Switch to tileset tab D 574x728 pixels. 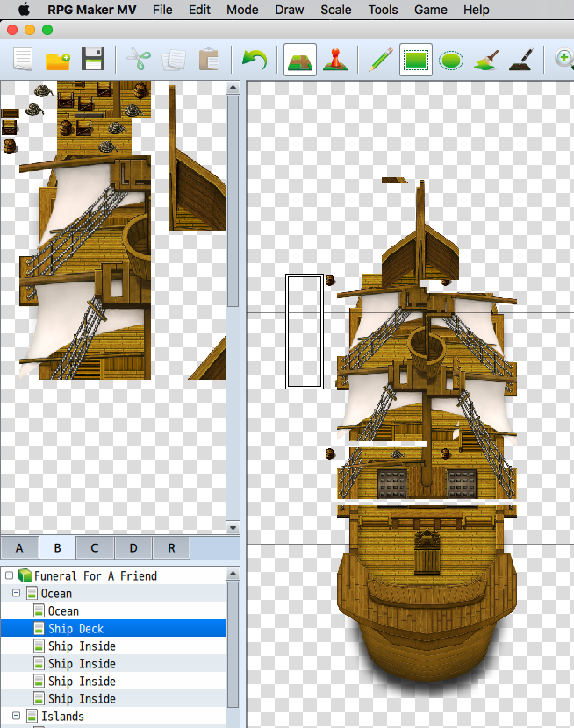coord(133,548)
